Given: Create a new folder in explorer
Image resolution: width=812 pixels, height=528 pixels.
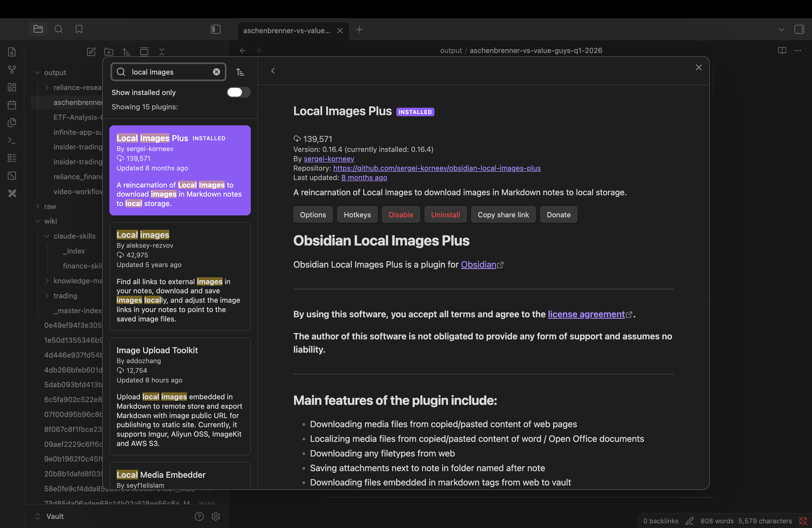Looking at the screenshot, I should coord(109,52).
